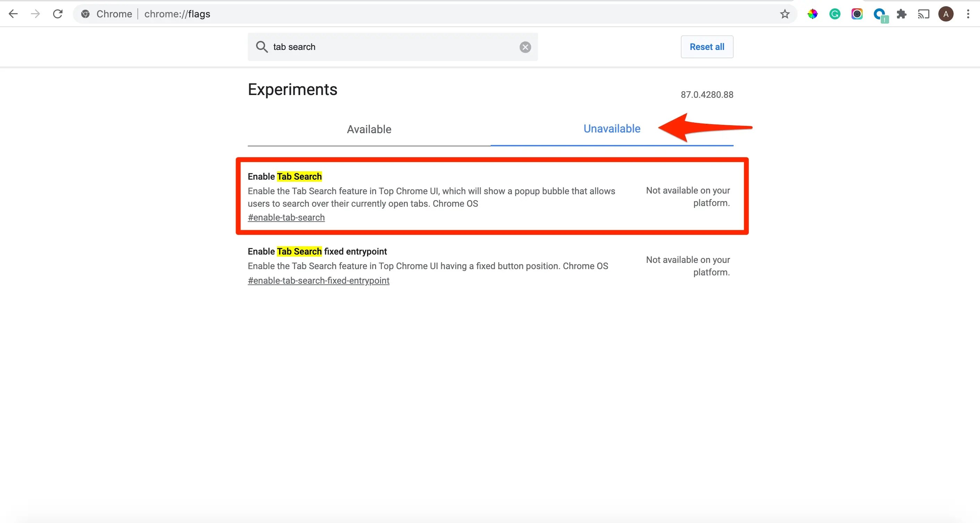Open the #enable-tab-search-fixed-entrypoint link
The height and width of the screenshot is (523, 980).
pyautogui.click(x=319, y=281)
